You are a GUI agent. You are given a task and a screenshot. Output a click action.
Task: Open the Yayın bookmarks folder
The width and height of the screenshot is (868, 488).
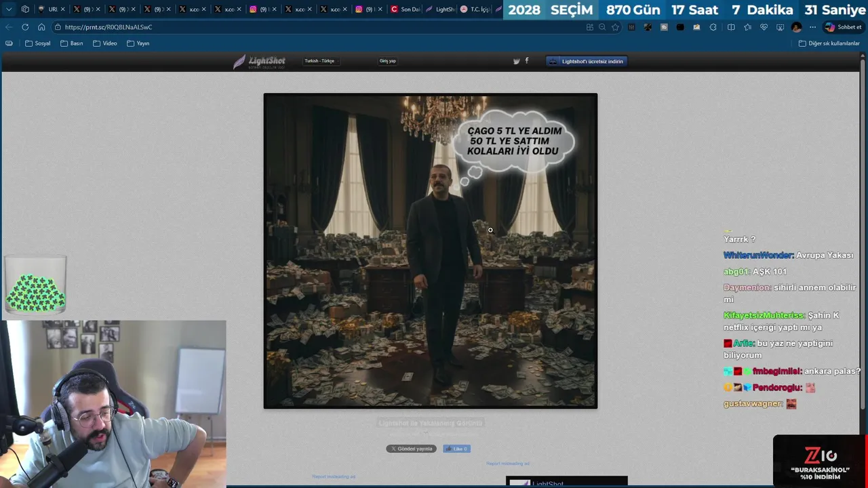[x=138, y=43]
